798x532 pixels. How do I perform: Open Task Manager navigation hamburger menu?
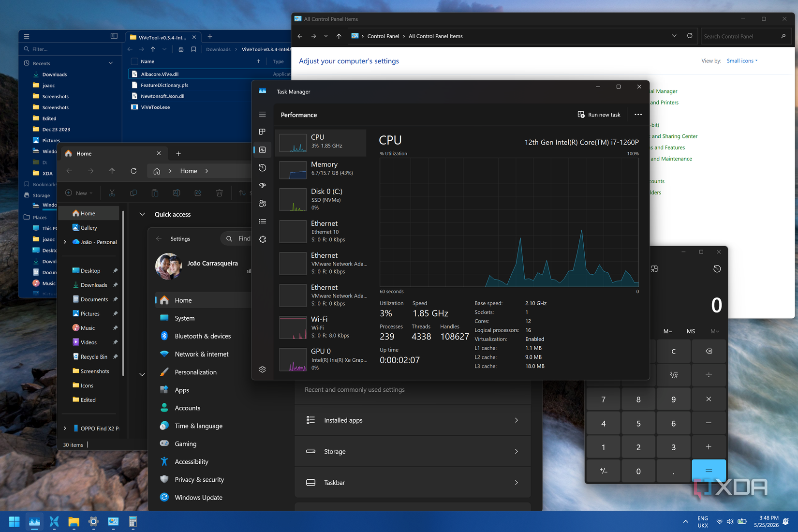263,114
